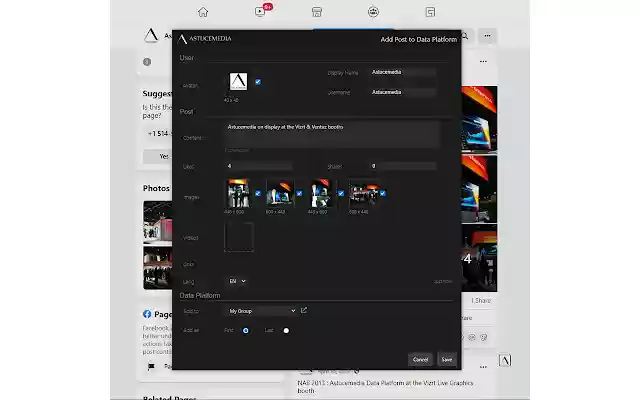Uncheck the second image checkbox
640x400 pixels.
click(300, 193)
